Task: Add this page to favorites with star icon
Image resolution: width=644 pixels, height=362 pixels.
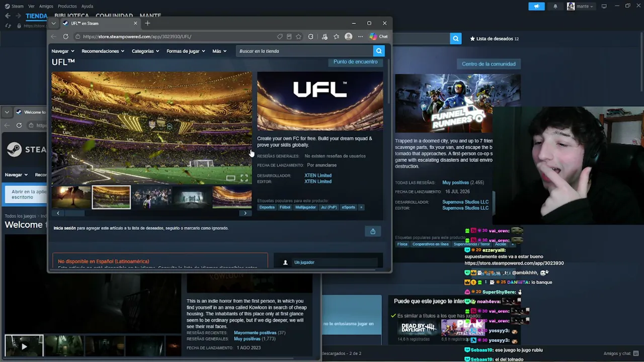Action: tap(298, 36)
